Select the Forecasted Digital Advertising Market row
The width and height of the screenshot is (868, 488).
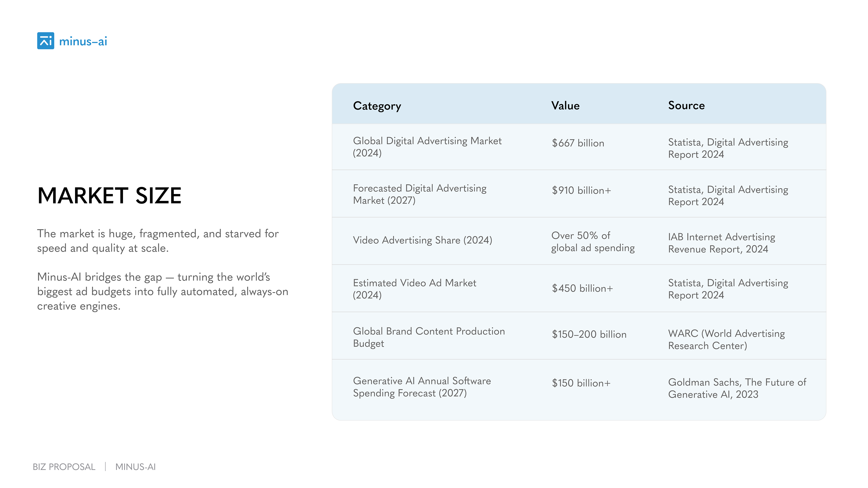click(419, 194)
